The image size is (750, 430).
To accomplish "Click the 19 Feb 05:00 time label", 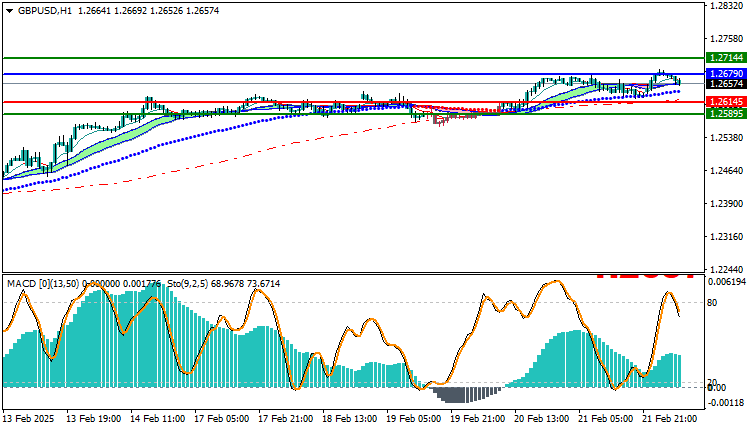I will 414,419.
